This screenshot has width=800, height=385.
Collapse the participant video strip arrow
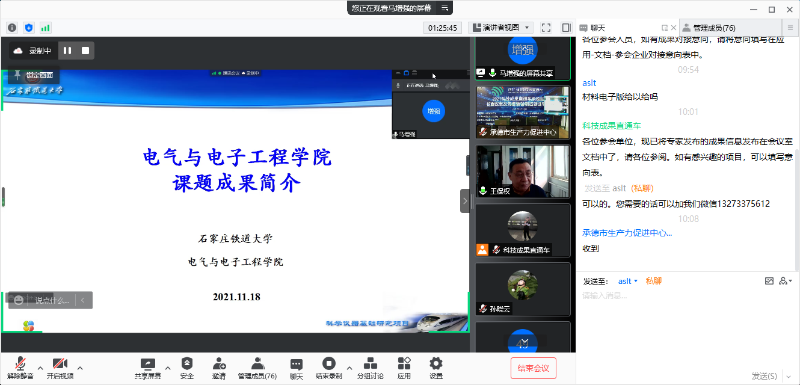click(x=464, y=201)
